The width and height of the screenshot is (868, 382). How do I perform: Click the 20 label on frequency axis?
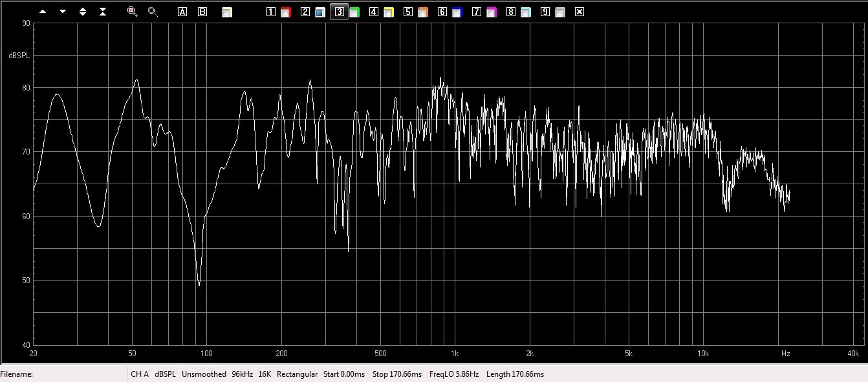[x=33, y=354]
